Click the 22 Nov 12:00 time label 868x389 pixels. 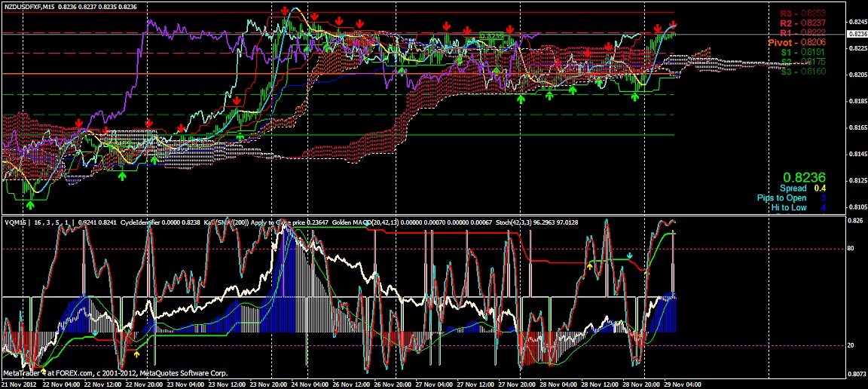(105, 384)
